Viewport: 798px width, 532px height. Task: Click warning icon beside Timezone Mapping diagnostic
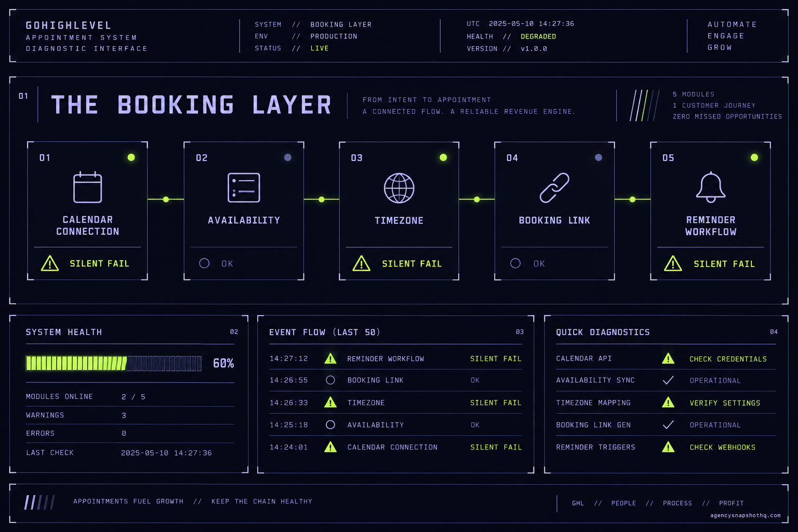(x=668, y=402)
